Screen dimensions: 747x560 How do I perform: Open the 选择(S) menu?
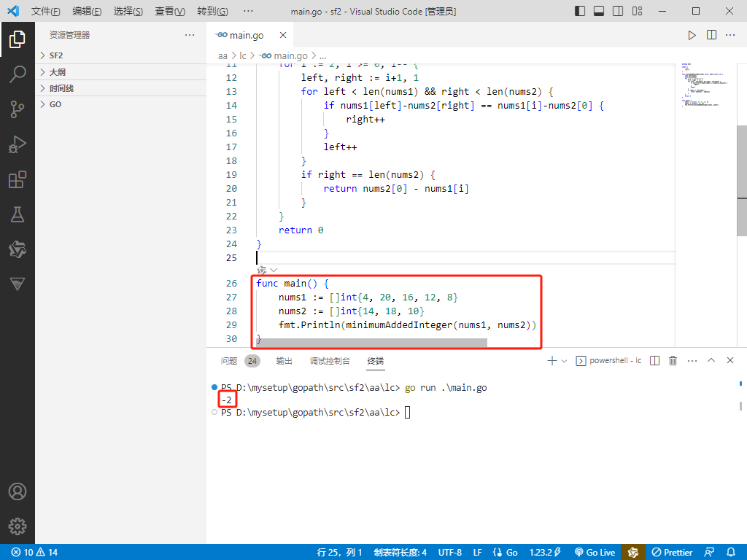pos(128,11)
